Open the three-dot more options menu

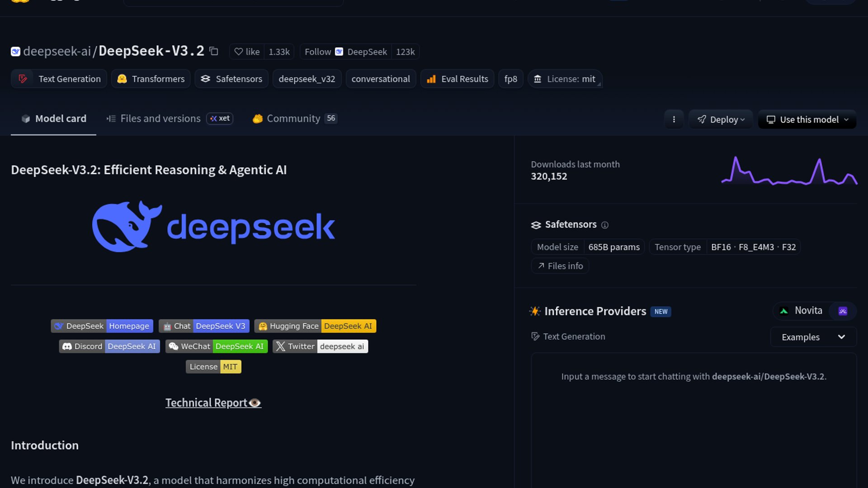point(674,119)
